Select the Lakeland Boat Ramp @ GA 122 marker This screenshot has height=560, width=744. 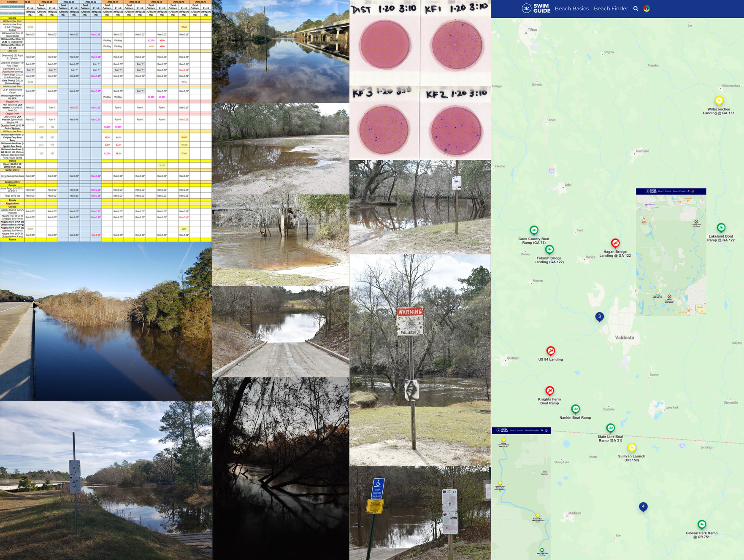[721, 228]
